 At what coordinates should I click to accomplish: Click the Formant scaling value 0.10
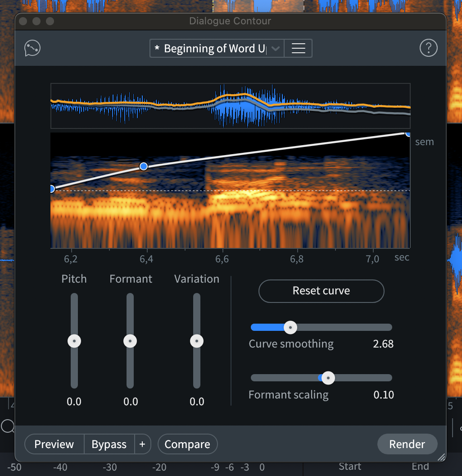pos(384,395)
